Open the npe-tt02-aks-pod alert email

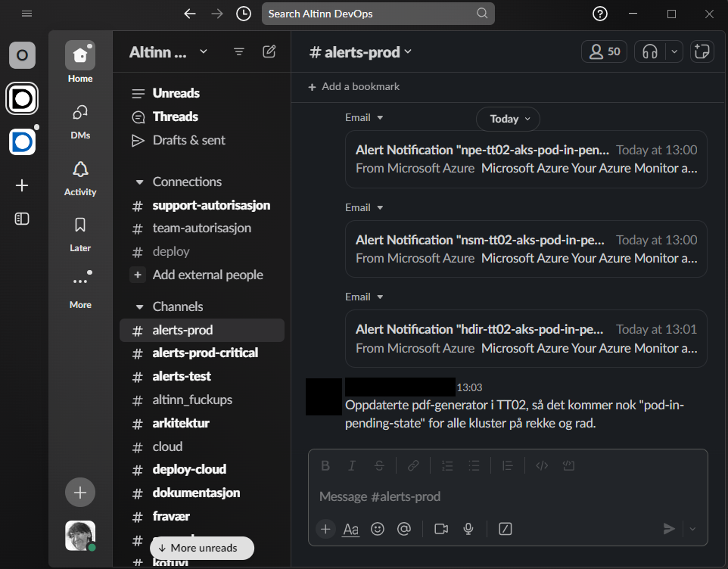[x=526, y=159]
